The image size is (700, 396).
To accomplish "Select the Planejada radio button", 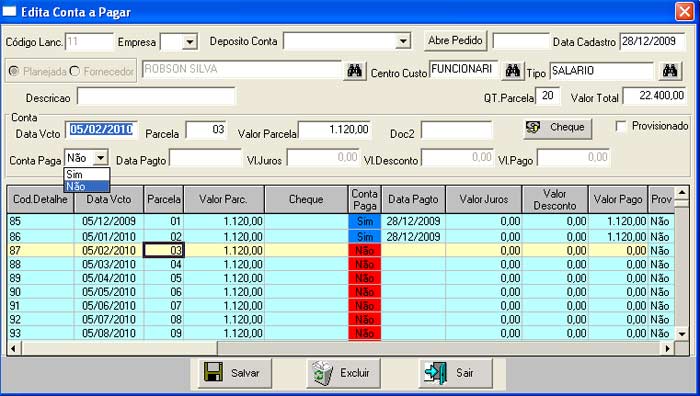I will point(14,71).
